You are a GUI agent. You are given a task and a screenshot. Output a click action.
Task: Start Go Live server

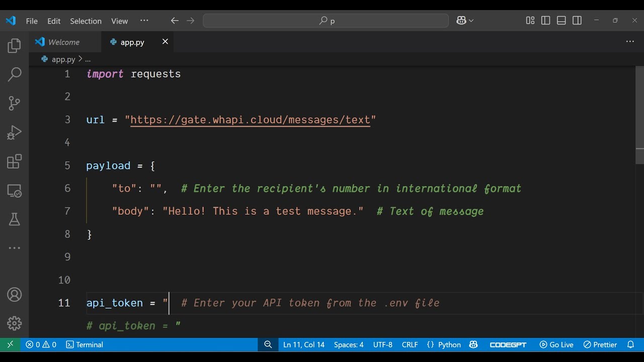556,344
